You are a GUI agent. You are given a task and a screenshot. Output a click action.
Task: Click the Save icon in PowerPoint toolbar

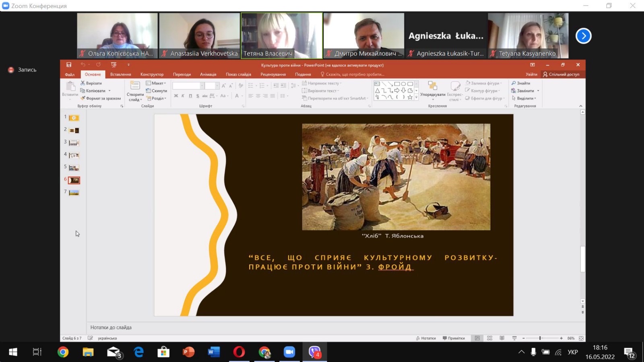(69, 65)
